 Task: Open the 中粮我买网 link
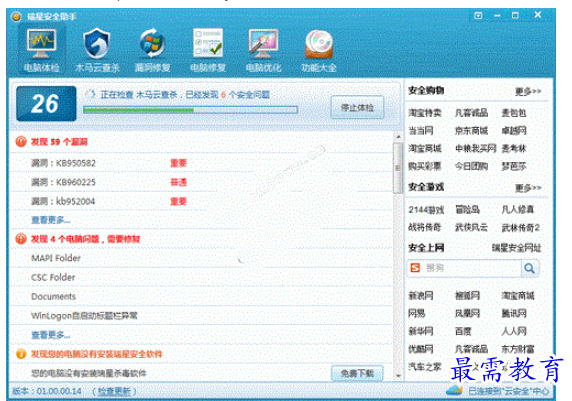tap(475, 148)
